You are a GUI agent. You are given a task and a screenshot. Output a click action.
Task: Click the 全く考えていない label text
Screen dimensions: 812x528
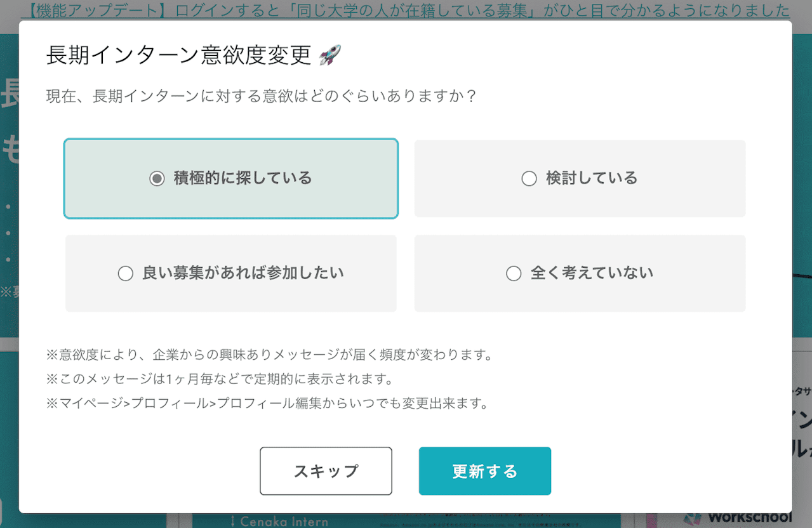[x=592, y=273]
